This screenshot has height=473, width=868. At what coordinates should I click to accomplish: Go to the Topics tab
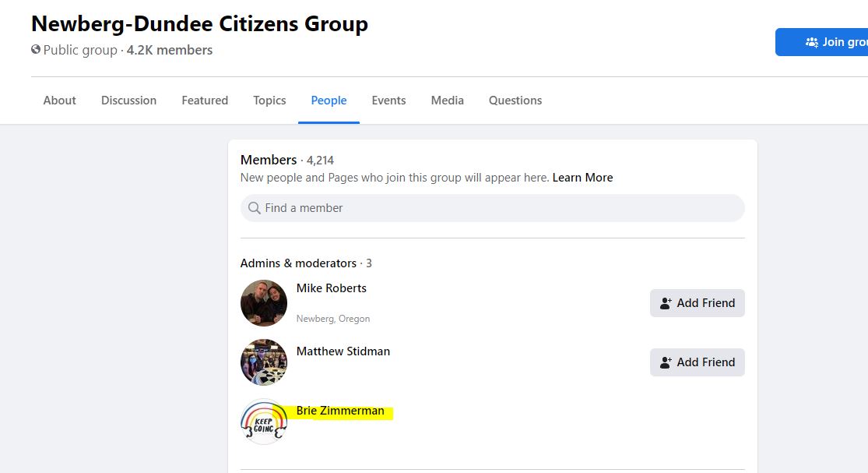(269, 101)
